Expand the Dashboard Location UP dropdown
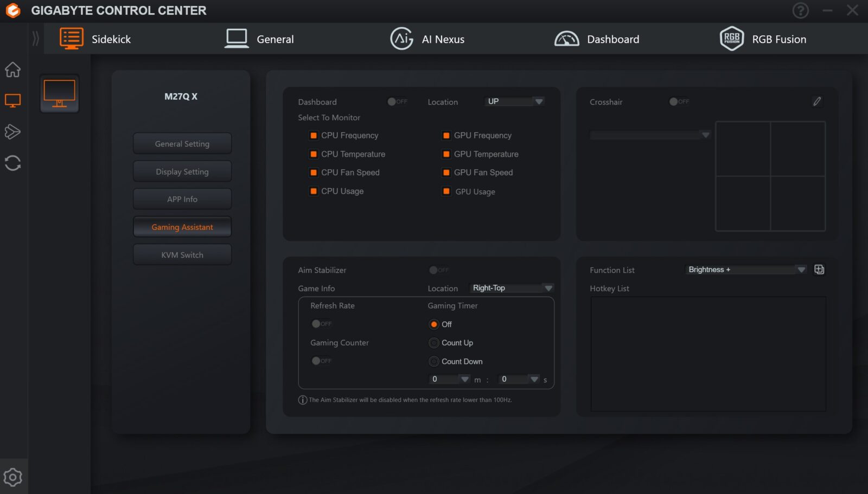The image size is (868, 494). tap(514, 101)
